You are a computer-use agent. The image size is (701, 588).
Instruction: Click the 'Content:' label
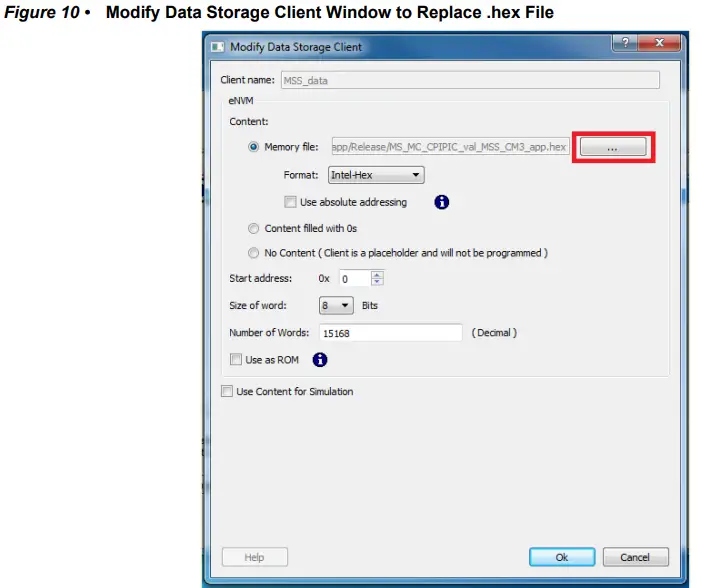coord(249,122)
